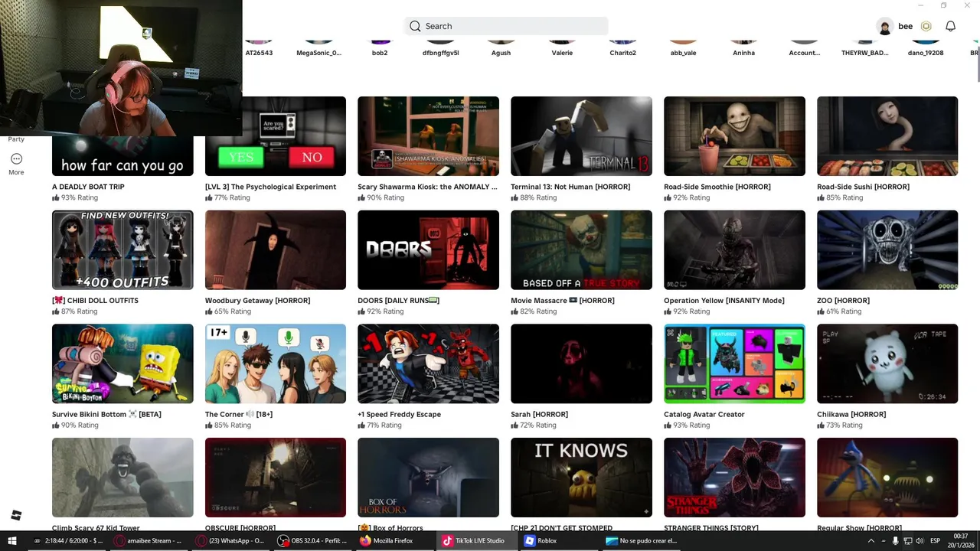
Task: Open Woodbury Getaway game thumbnail
Action: click(x=276, y=250)
